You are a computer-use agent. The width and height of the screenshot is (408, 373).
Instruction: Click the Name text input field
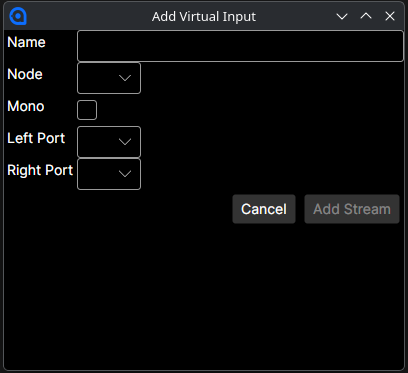[x=240, y=46]
